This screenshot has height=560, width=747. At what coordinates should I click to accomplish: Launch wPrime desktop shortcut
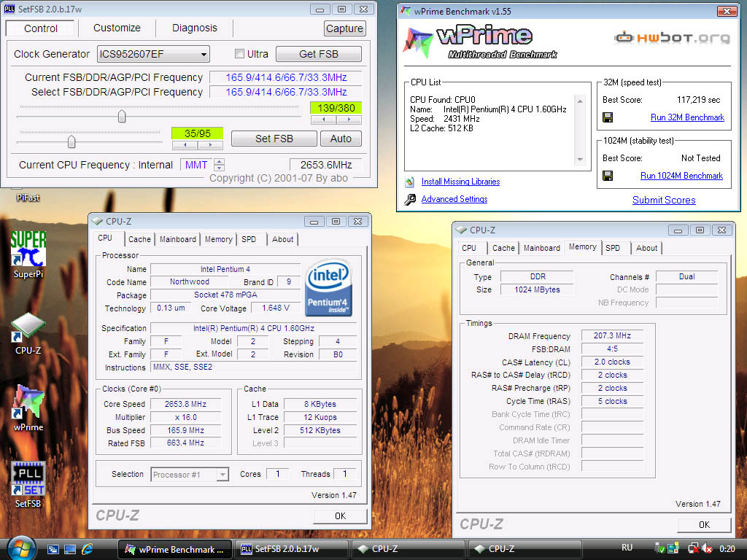[28, 408]
